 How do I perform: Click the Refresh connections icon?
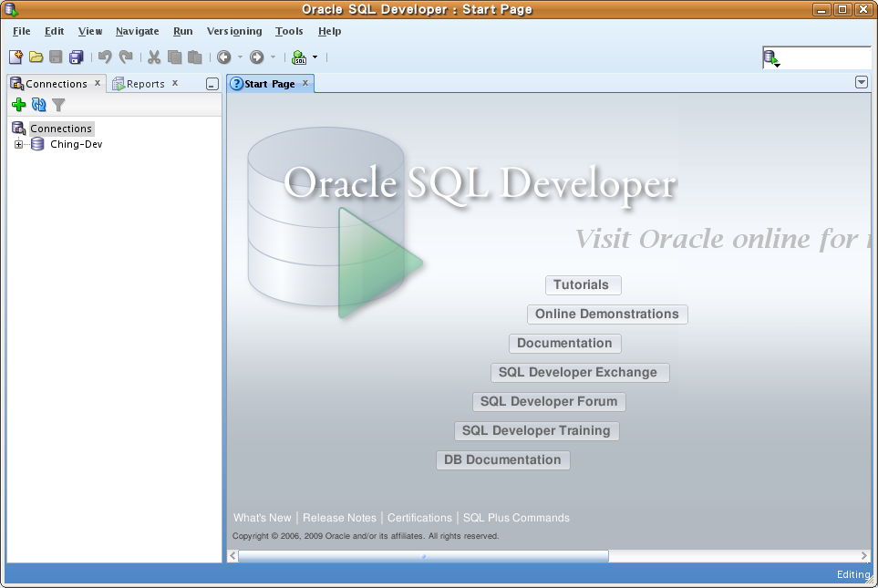(x=38, y=104)
